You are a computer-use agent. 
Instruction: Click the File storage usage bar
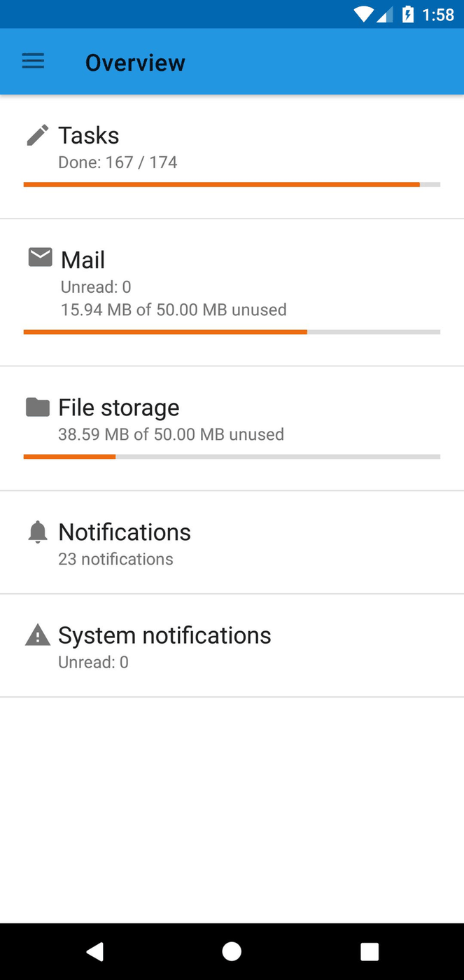232,457
